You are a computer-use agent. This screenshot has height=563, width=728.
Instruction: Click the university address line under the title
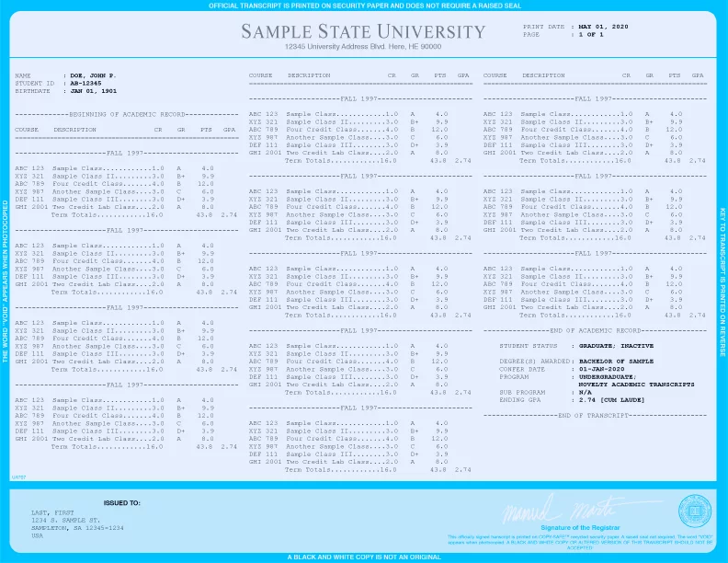tap(363, 46)
